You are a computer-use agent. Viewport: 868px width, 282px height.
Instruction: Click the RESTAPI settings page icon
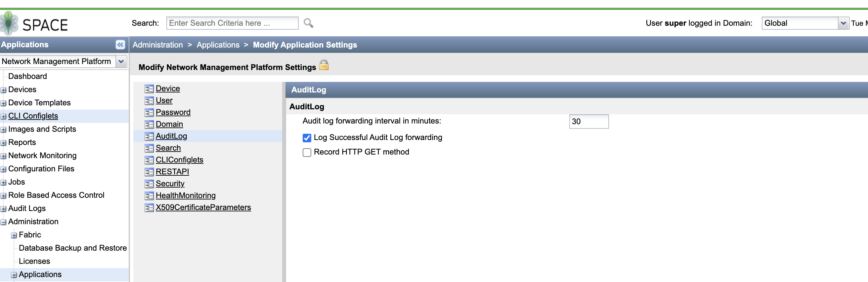(x=149, y=172)
